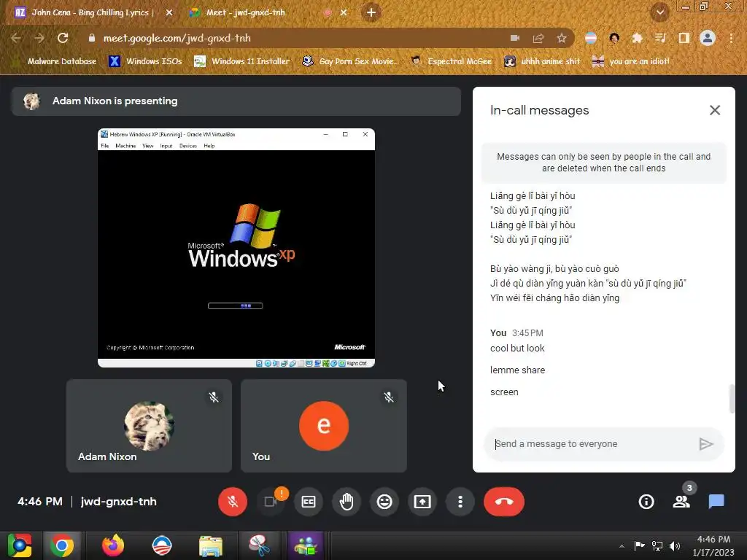This screenshot has width=747, height=560.
Task: Click the Adam Nixon is presenting banner
Action: (x=236, y=101)
